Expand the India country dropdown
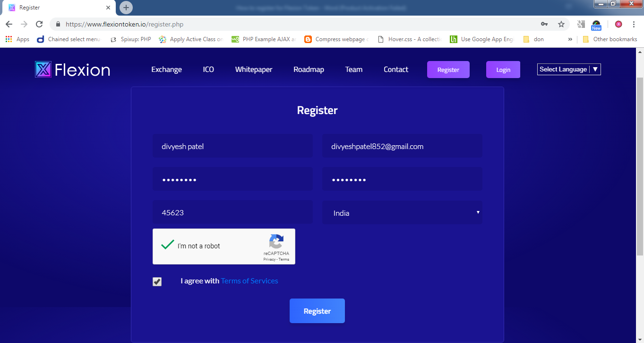This screenshot has width=644, height=343. (x=402, y=212)
